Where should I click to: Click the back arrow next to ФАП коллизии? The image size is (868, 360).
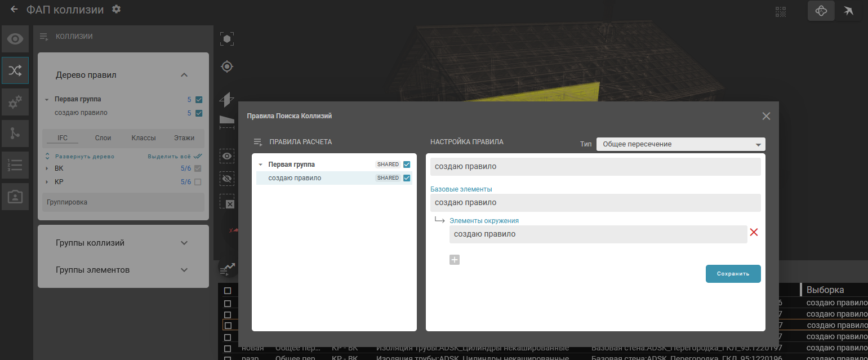tap(14, 10)
